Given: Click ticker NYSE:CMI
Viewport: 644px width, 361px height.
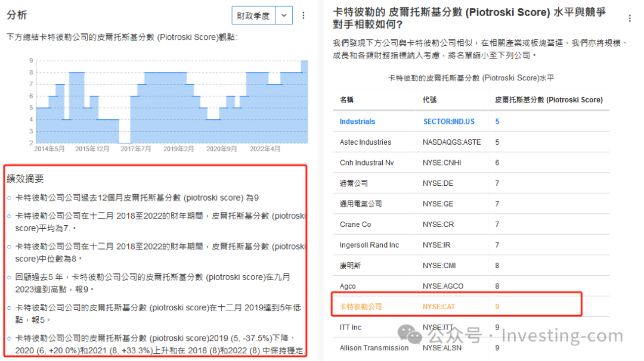Looking at the screenshot, I should (439, 266).
